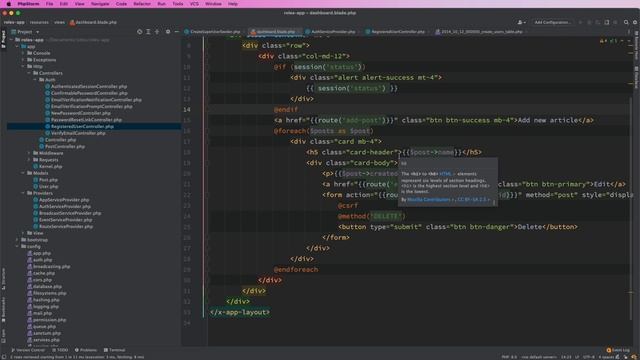Screen dimensions: 640x360
Task: Click the Search Everywhere magnifier icon
Action: (x=626, y=22)
